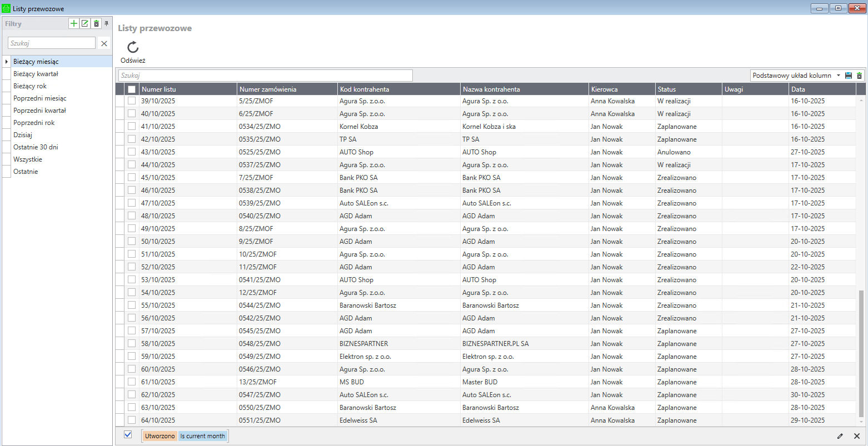
Task: Save the column layout with the floppy disk icon
Action: coord(849,76)
